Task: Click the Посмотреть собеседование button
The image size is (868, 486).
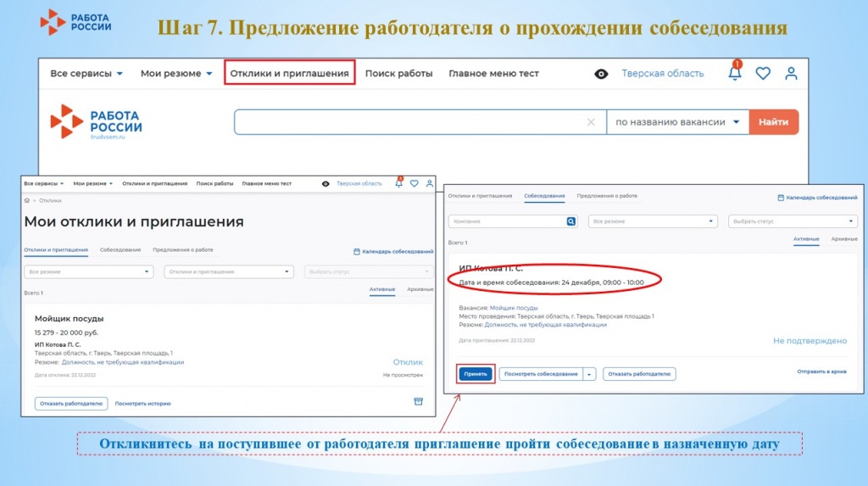Action: click(541, 374)
